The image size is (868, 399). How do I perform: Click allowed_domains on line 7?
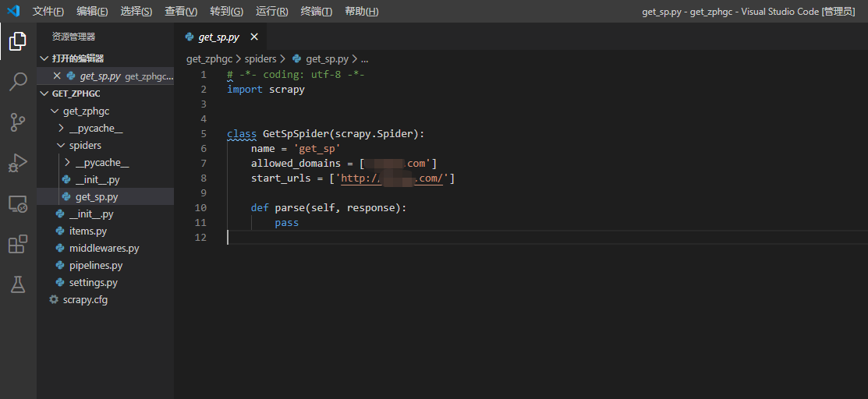(x=296, y=163)
